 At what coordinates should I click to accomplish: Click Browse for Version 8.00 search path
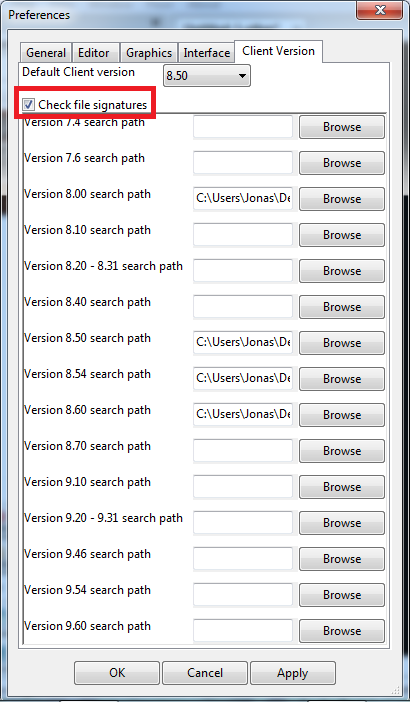[342, 199]
